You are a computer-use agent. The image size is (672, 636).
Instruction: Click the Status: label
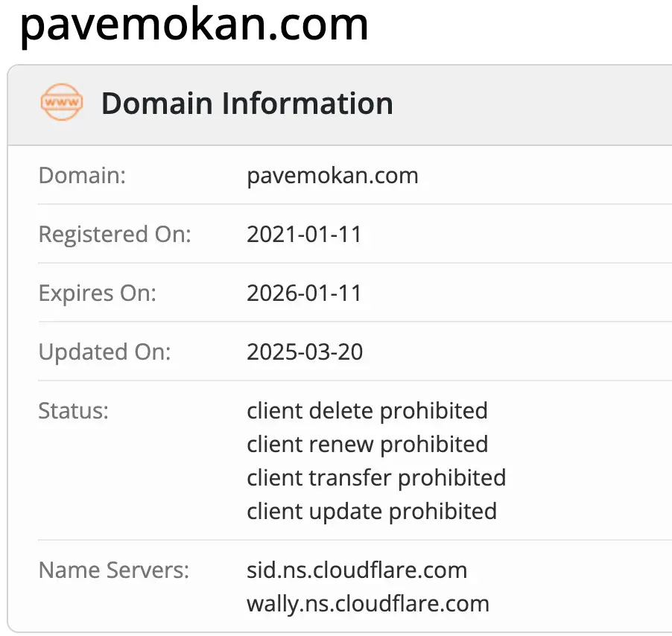(74, 410)
